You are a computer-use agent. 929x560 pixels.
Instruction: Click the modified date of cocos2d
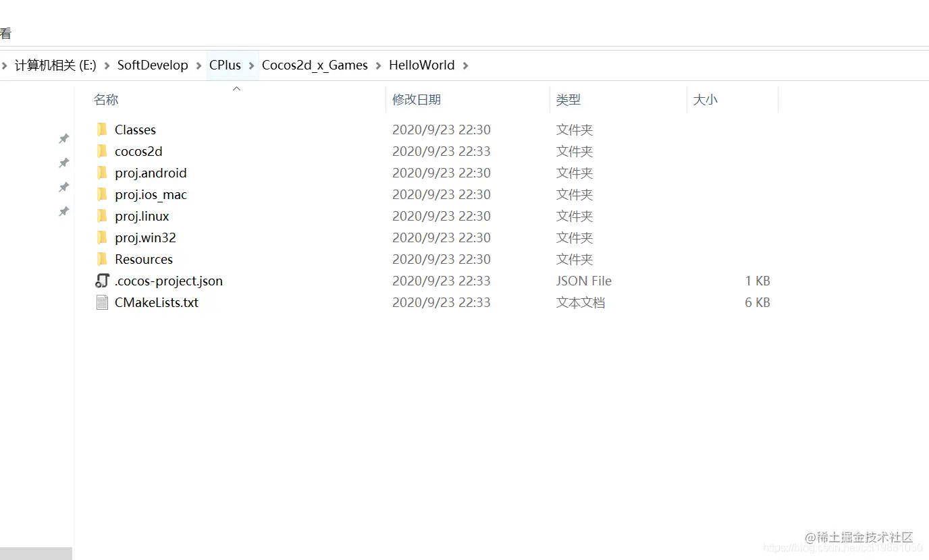[442, 151]
